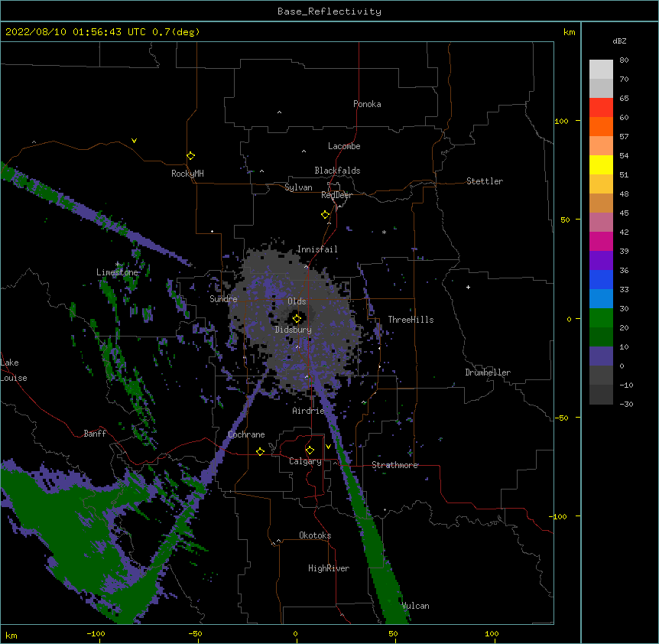Click the Strathmore label
The width and height of the screenshot is (659, 644).
[x=394, y=465]
